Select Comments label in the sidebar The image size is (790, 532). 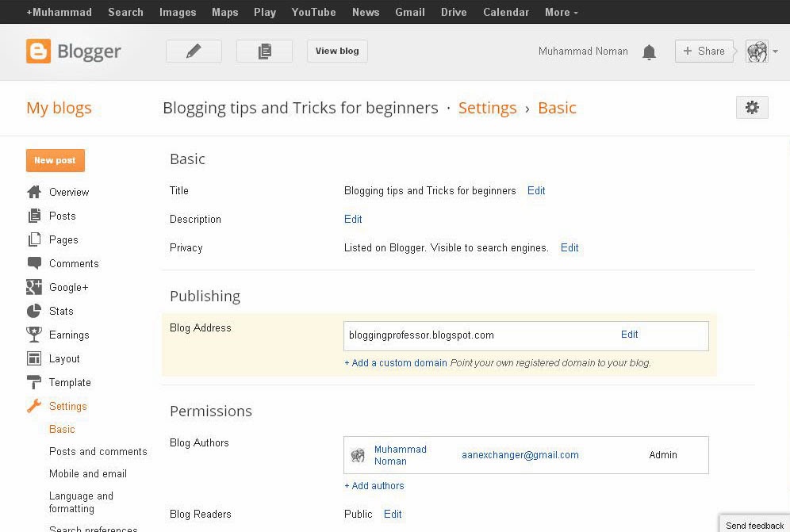74,263
